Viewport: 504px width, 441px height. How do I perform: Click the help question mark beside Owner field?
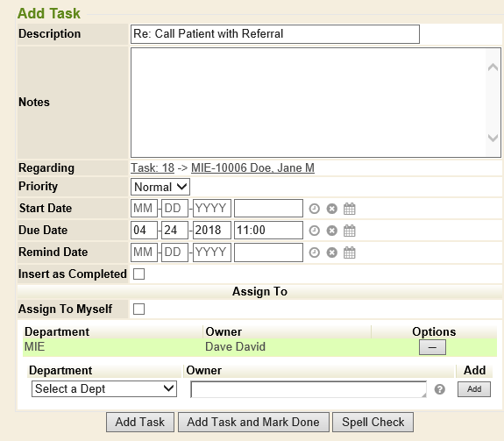point(440,389)
